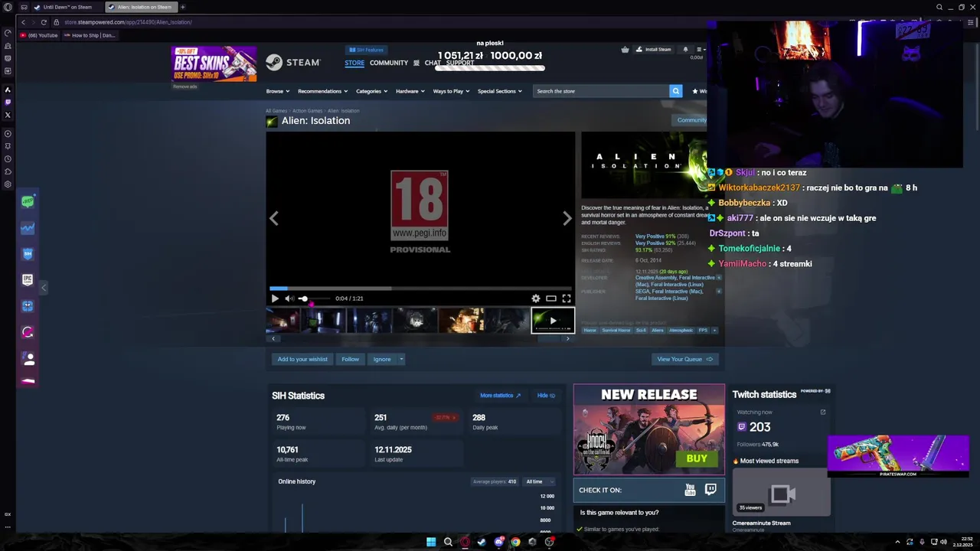Adjust the video volume slider
Screen dimensions: 980x551
tap(314, 298)
